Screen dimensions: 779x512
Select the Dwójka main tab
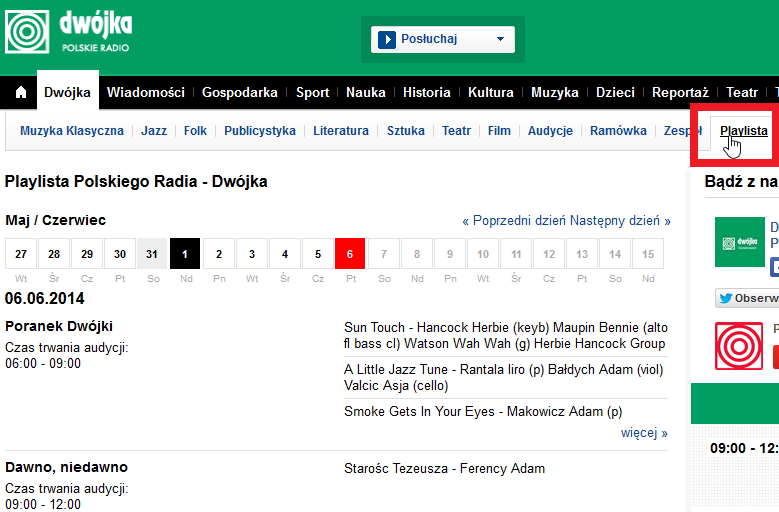point(68,92)
